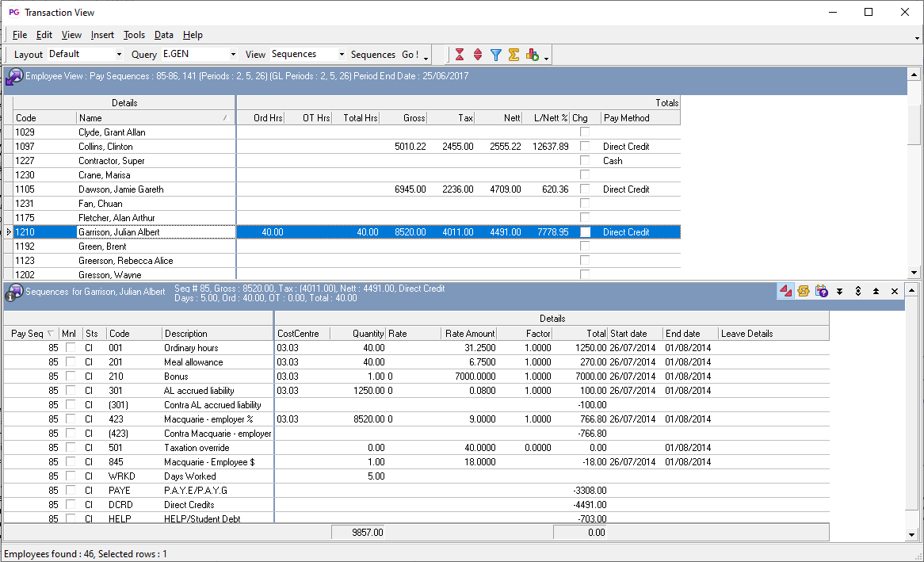The image size is (924, 562).
Task: Toggle Mnl checkbox on Meal allowance row
Action: (71, 361)
